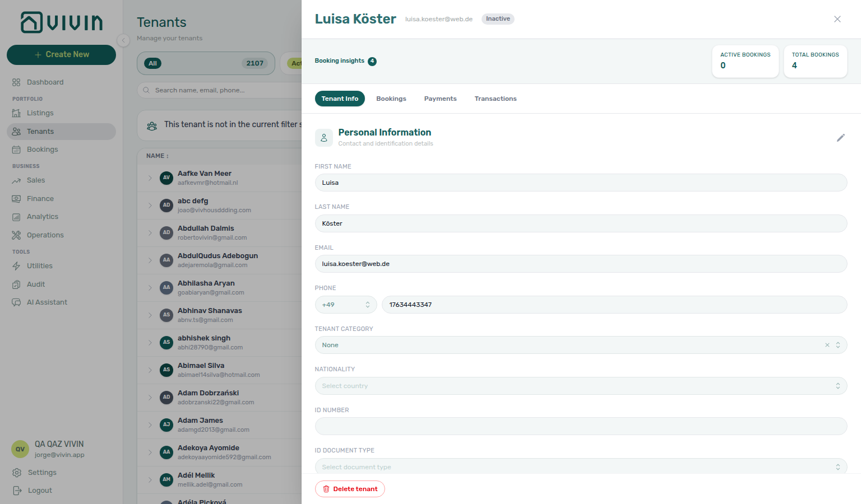Collapse the sidebar with the arrow button
The height and width of the screenshot is (504, 861).
123,40
